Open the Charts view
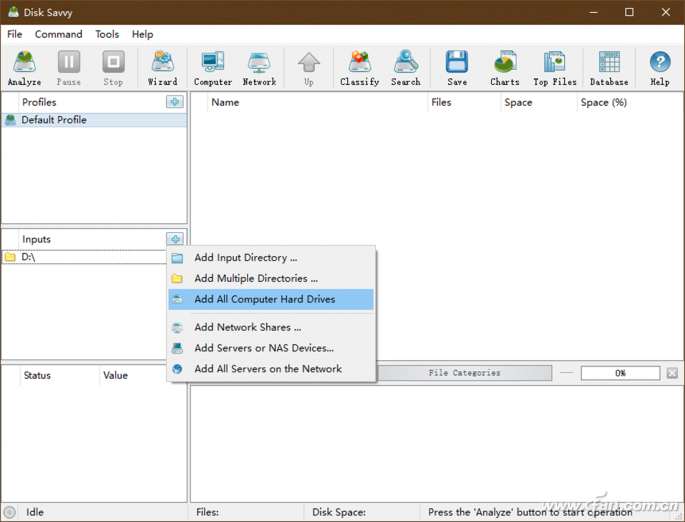The image size is (685, 522). point(505,68)
